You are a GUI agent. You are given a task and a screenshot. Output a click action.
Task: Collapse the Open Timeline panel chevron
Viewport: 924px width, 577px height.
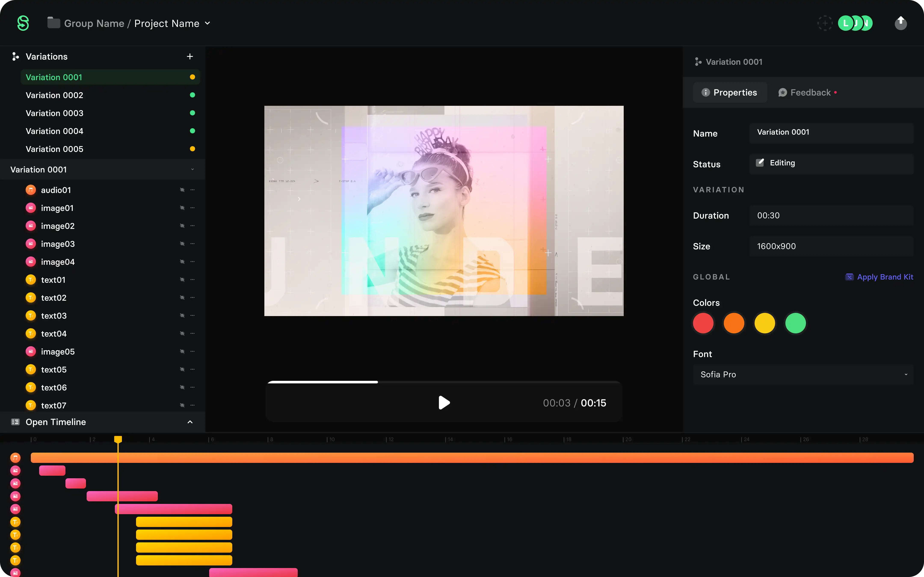pyautogui.click(x=190, y=422)
